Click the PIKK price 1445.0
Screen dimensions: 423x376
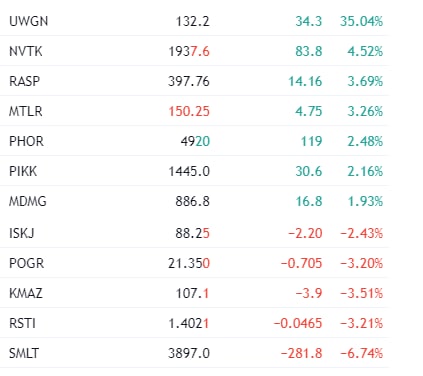point(189,172)
